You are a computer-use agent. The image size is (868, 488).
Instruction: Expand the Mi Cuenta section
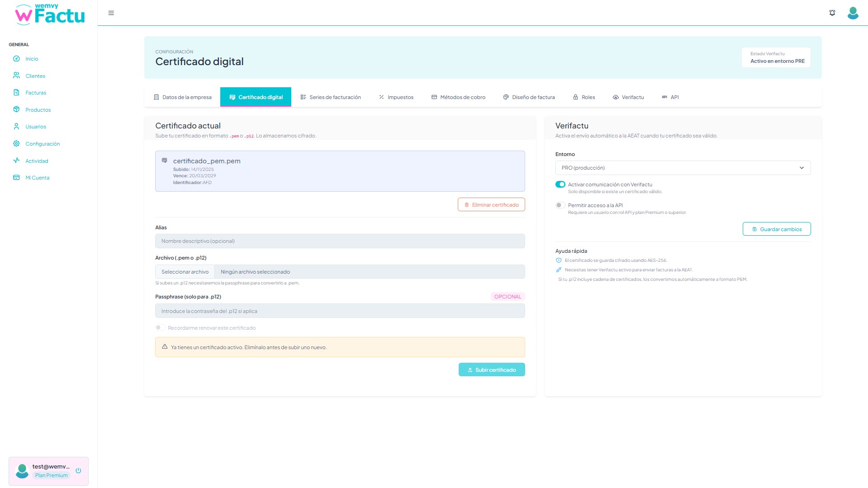(x=37, y=177)
